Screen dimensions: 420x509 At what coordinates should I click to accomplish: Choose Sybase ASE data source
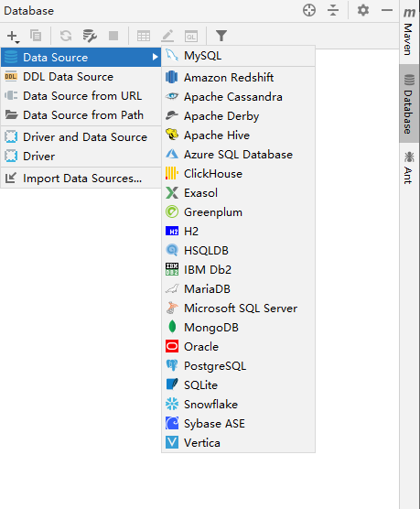point(238,423)
